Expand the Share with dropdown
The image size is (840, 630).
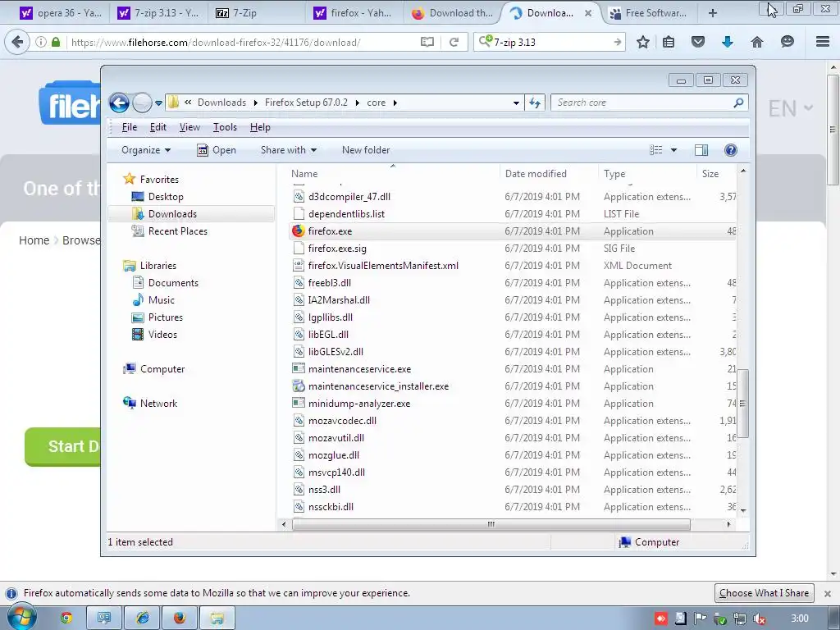tap(288, 150)
